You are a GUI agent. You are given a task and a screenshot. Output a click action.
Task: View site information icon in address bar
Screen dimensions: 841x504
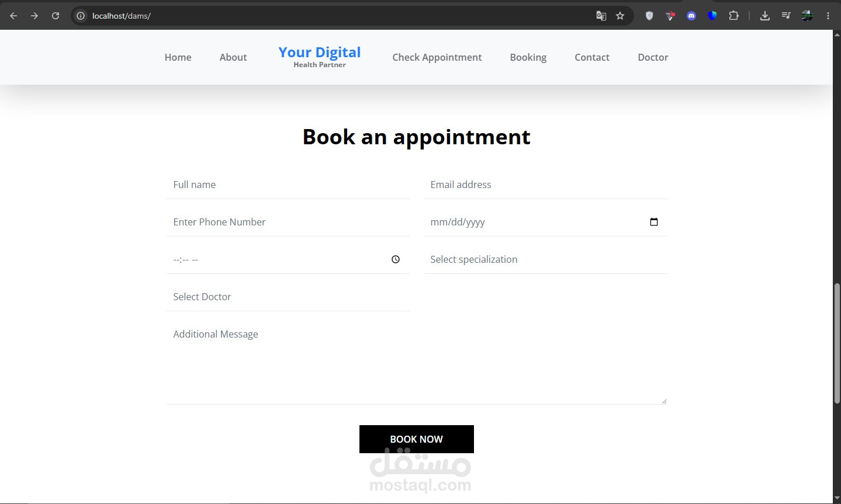(81, 16)
